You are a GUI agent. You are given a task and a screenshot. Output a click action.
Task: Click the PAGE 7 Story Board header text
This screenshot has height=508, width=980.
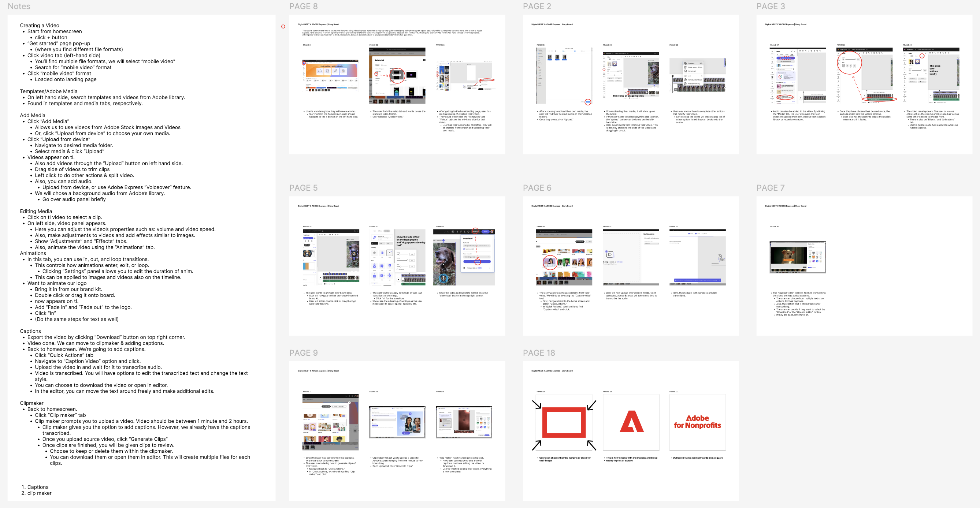(786, 206)
